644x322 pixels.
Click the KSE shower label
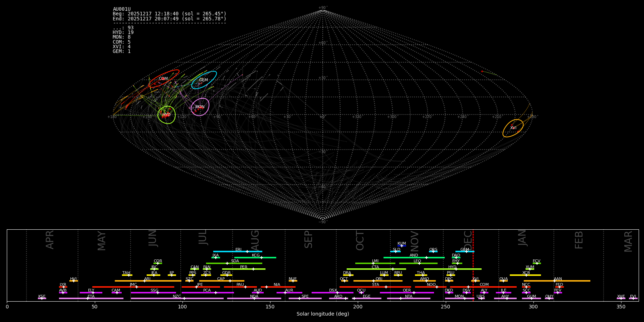coord(42,296)
